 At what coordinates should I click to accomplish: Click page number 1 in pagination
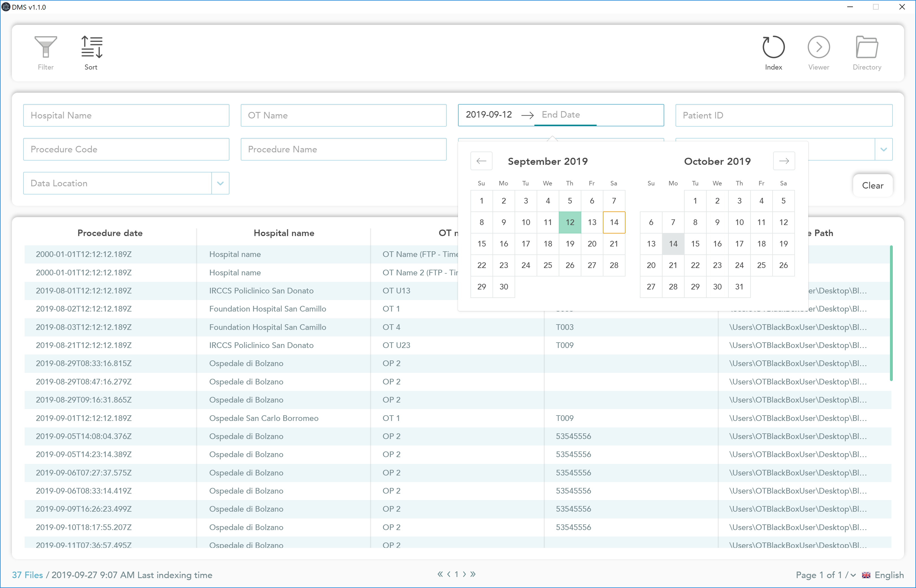point(457,574)
